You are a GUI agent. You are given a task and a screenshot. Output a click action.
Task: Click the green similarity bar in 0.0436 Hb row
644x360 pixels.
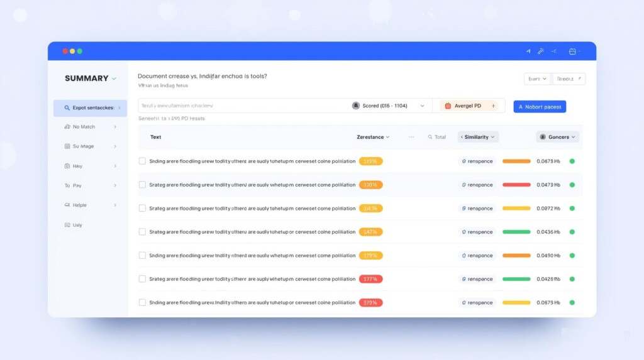click(516, 232)
